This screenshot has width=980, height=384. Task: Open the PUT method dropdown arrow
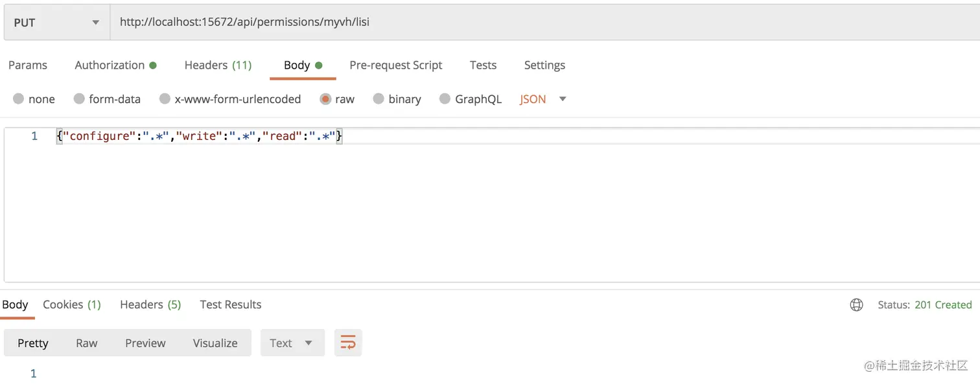96,23
